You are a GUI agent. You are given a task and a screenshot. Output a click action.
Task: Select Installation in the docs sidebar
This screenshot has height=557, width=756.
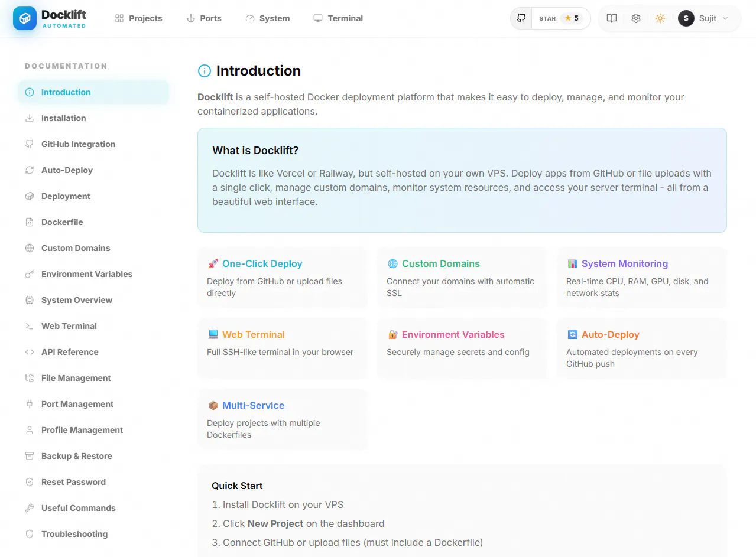(93, 118)
